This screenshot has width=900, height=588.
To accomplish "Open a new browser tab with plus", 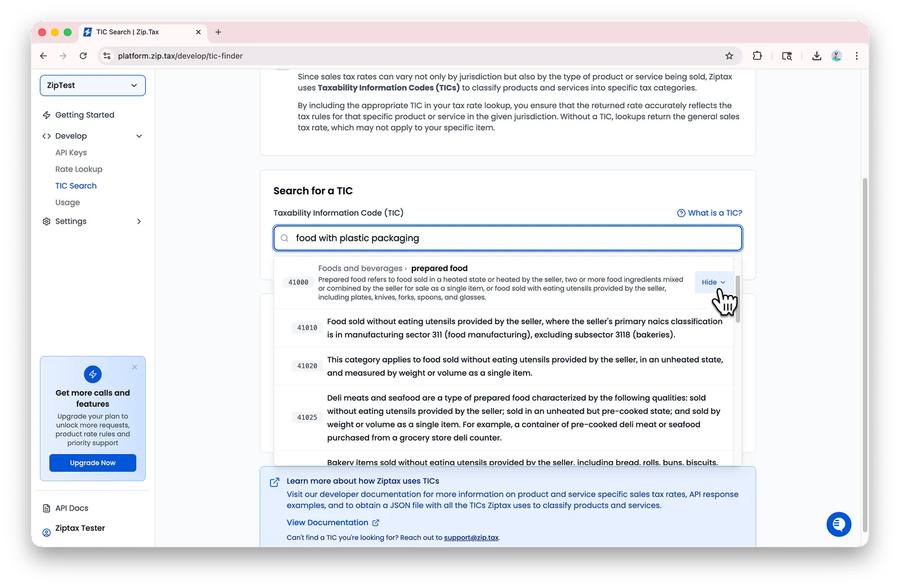I will (218, 32).
